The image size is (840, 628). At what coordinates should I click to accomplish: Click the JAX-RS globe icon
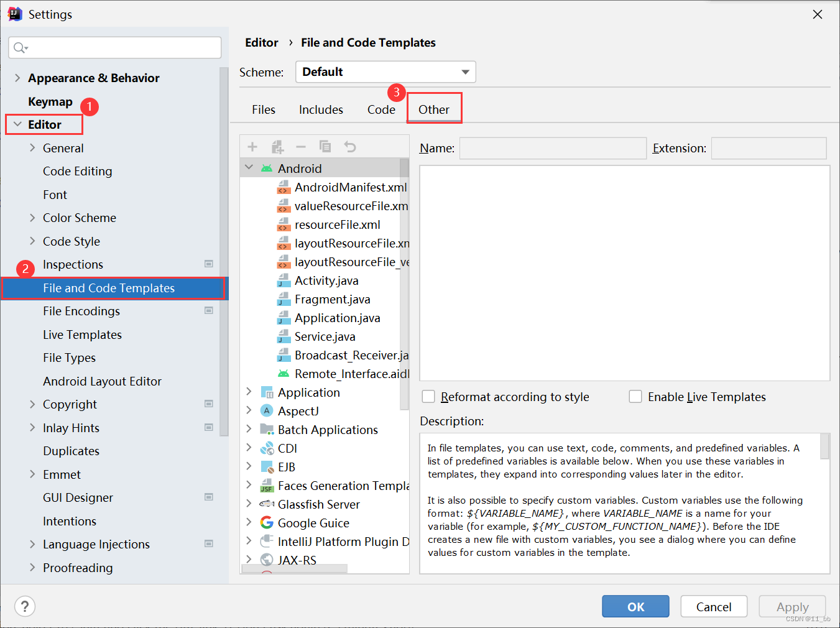[x=267, y=560]
